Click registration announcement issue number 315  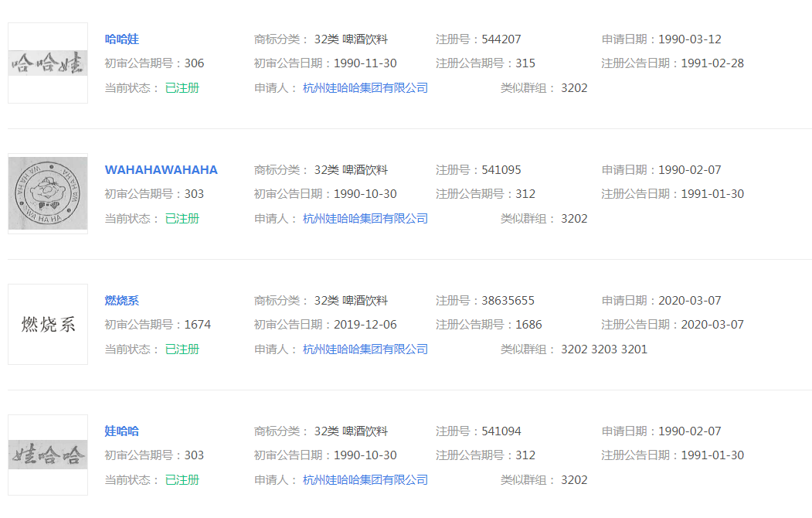(525, 63)
